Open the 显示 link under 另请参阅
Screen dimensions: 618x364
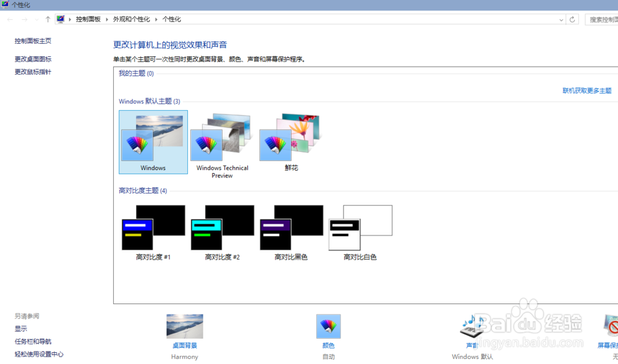pyautogui.click(x=21, y=329)
